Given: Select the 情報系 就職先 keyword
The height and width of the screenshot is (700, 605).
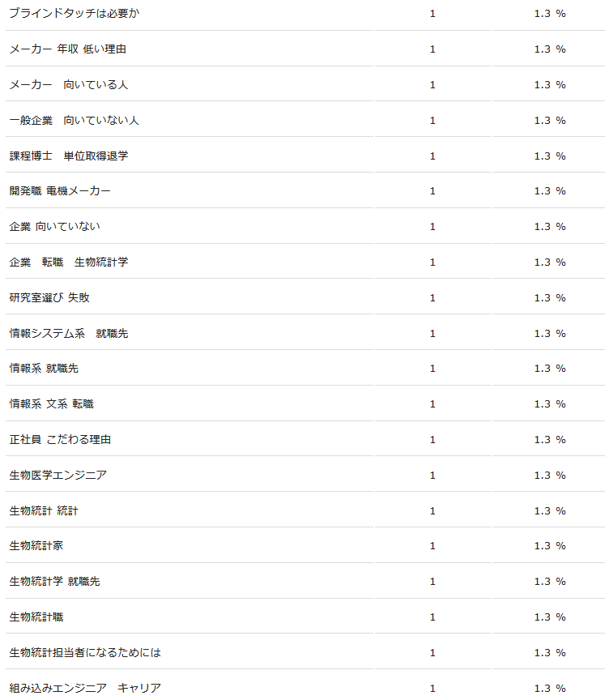Looking at the screenshot, I should (x=44, y=369).
